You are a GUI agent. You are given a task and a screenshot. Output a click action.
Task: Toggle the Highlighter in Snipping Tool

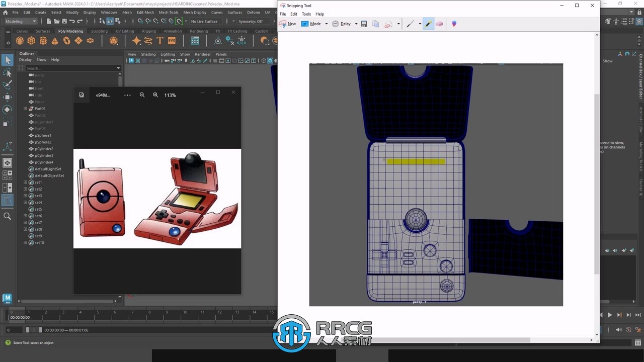pyautogui.click(x=428, y=24)
